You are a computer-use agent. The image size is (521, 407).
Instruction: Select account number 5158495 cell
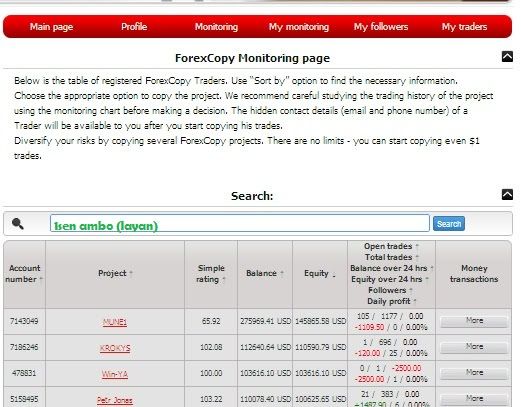point(24,398)
